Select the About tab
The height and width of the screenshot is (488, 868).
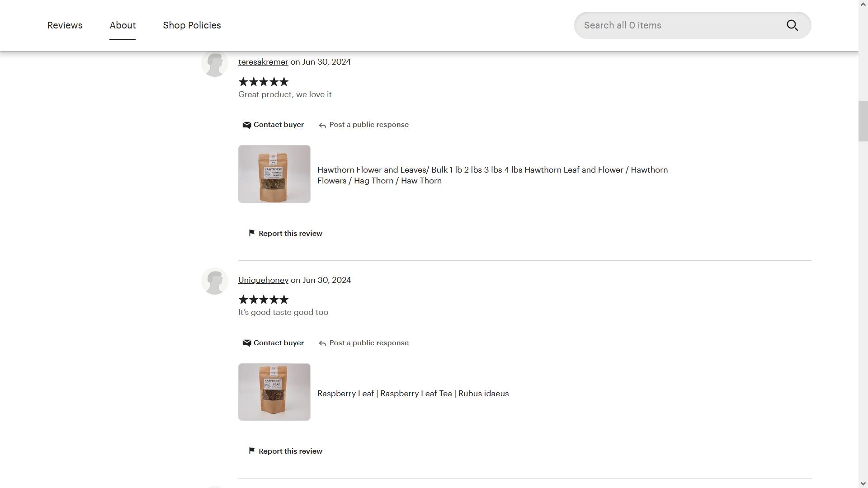click(123, 25)
